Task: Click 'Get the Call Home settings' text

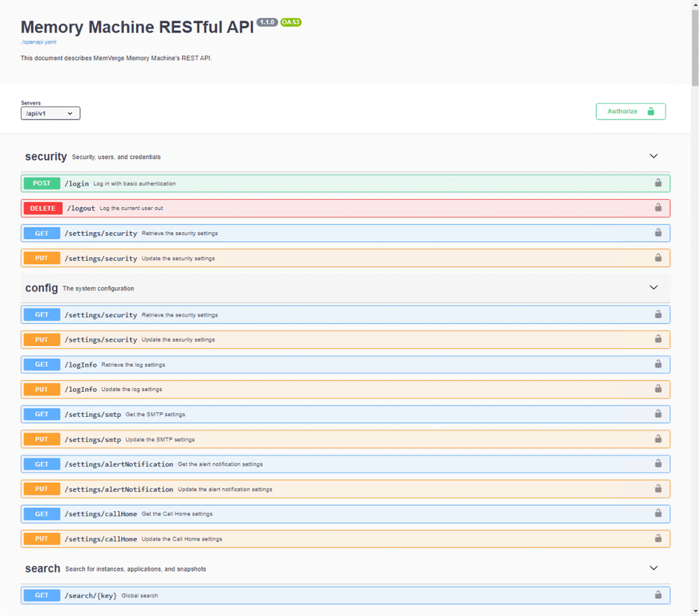Action: tap(177, 514)
